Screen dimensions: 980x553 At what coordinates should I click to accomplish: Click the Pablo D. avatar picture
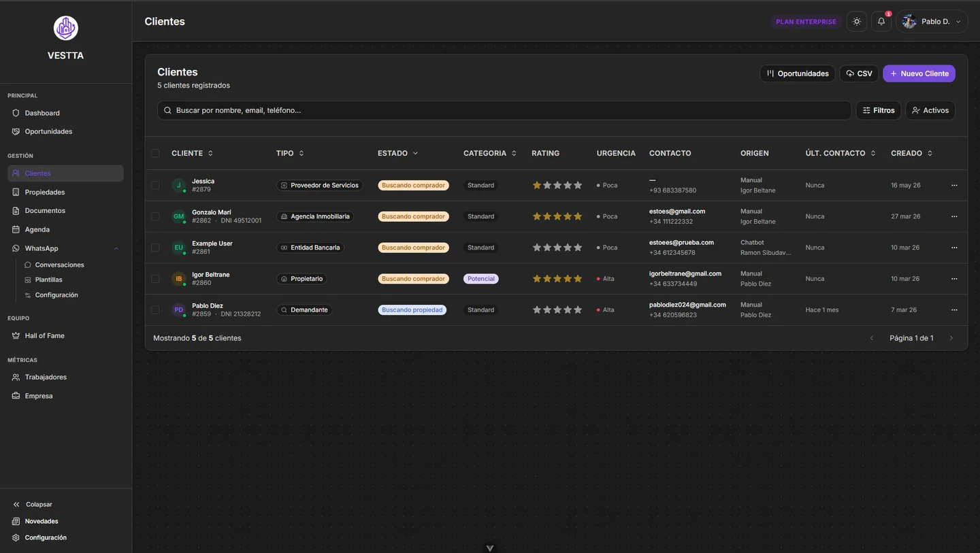(x=909, y=22)
